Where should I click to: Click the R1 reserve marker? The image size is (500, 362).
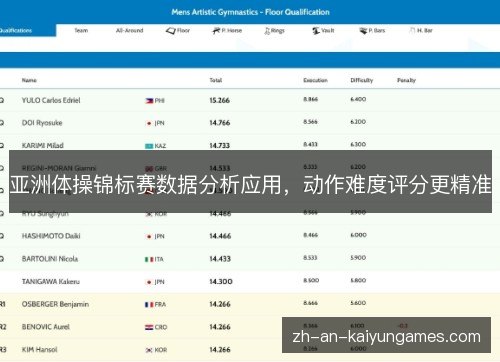[3, 304]
